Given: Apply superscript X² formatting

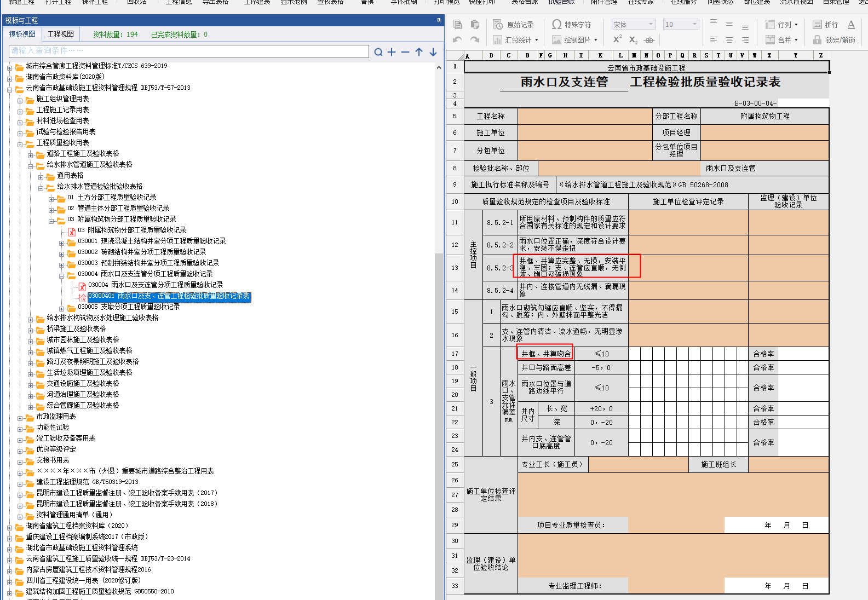Looking at the screenshot, I should [x=617, y=39].
